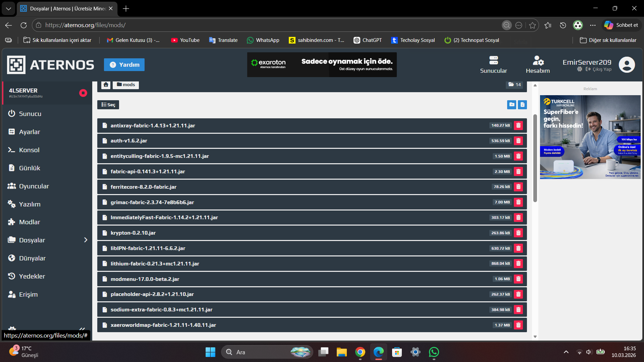Expand Diğer sık kullanılanlar bookmarks folder
The height and width of the screenshot is (362, 644).
(608, 40)
